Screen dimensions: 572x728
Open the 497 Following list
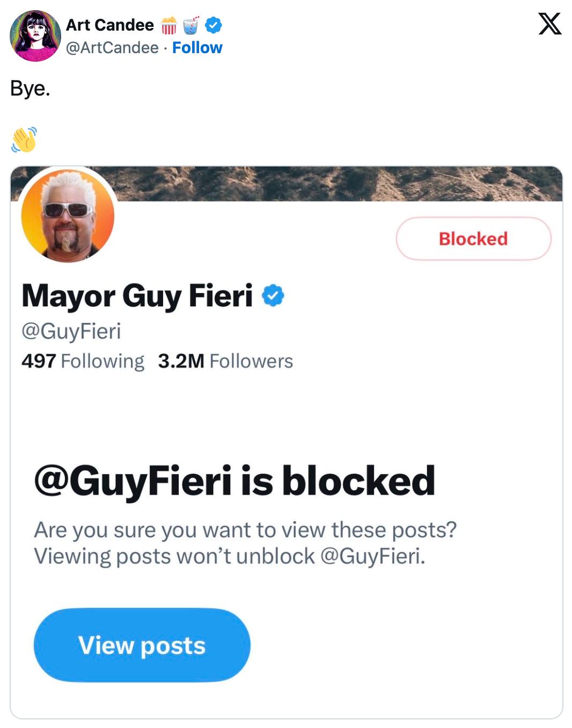(83, 361)
